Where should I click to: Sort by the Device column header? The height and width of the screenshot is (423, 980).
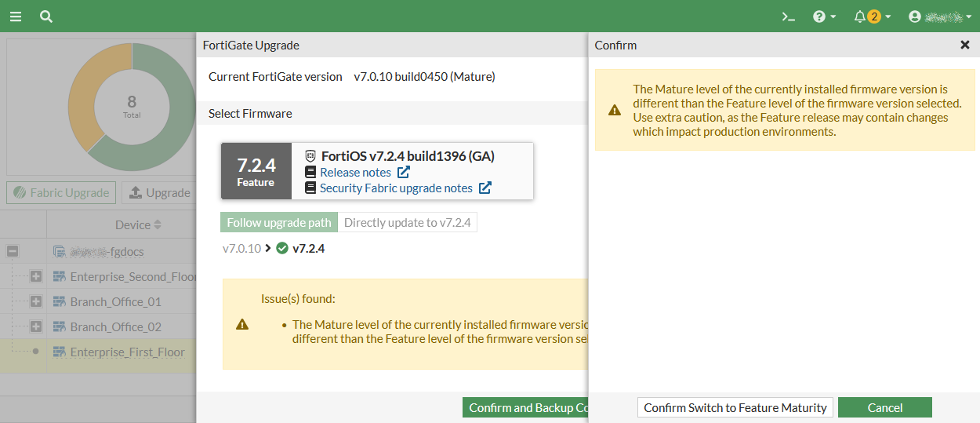[138, 224]
